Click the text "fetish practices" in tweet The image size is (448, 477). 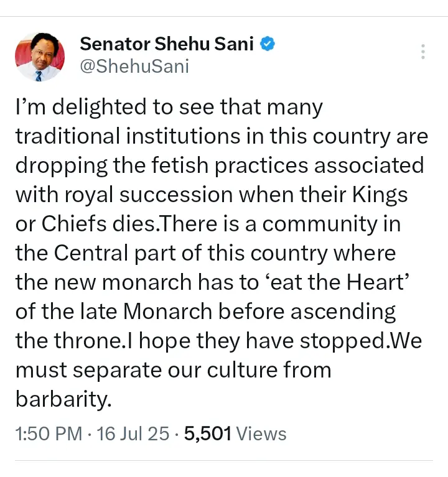230,165
